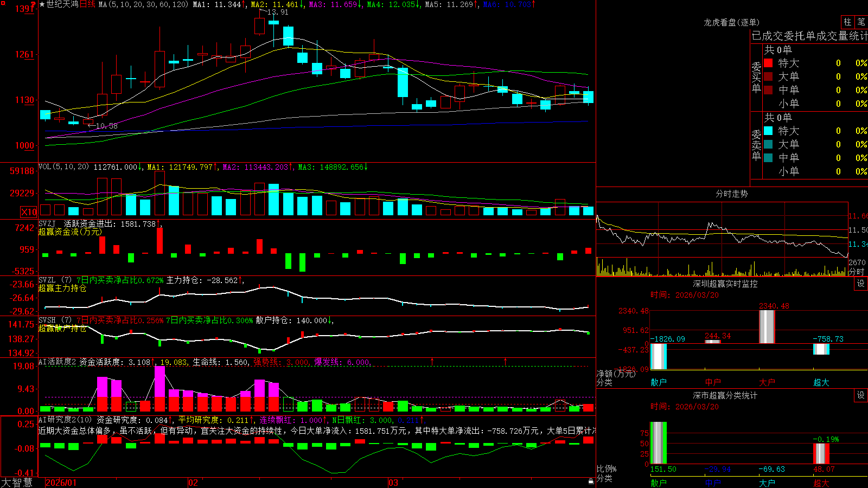Click the 13.91 high price annotation
Image resolution: width=868 pixels, height=488 pixels.
click(x=278, y=12)
